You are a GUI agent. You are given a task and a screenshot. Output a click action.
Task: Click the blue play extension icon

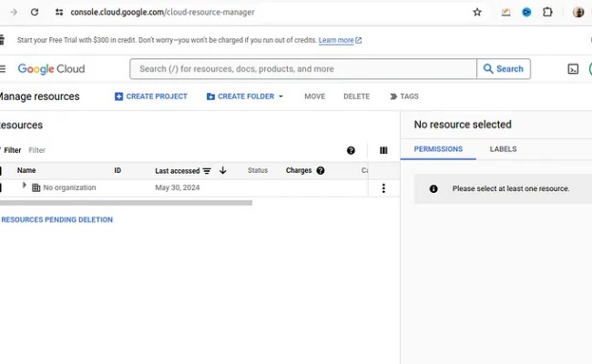[526, 13]
